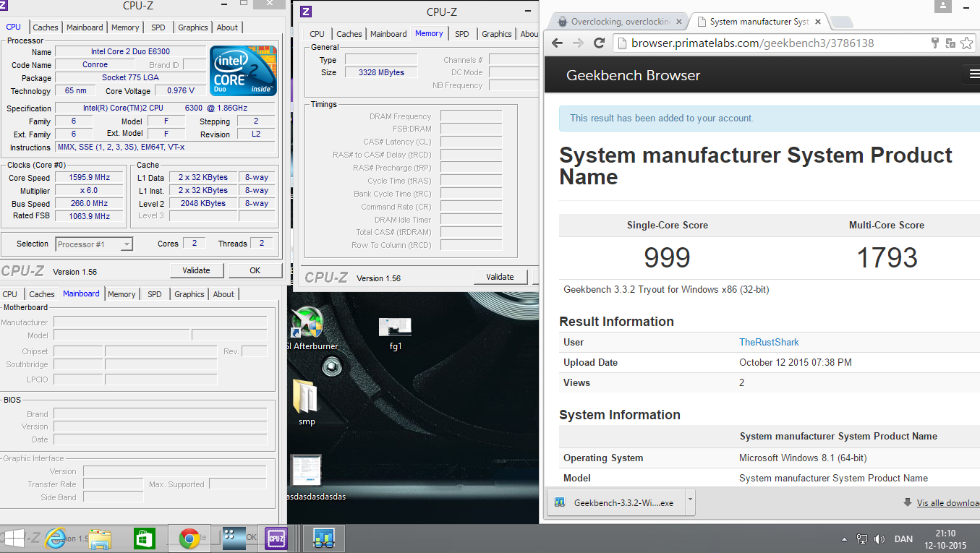Open Mainboard tab in Memory CPU-Z window

388,34
